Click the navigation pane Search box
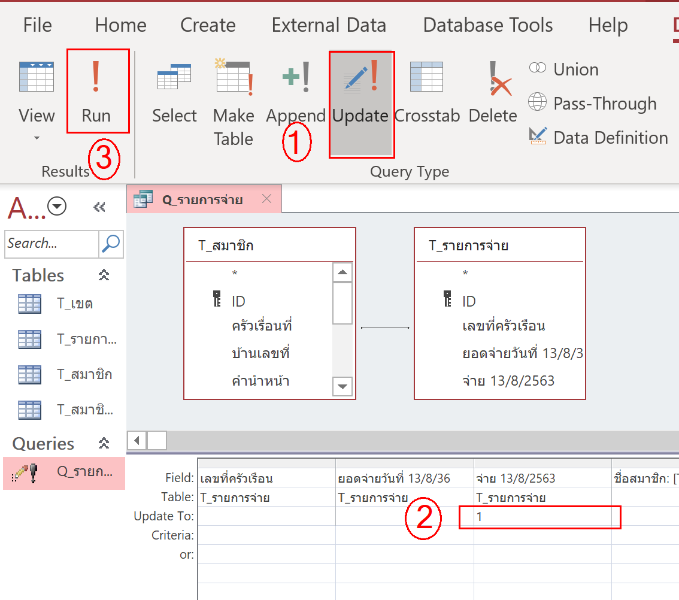The image size is (679, 600). click(51, 243)
